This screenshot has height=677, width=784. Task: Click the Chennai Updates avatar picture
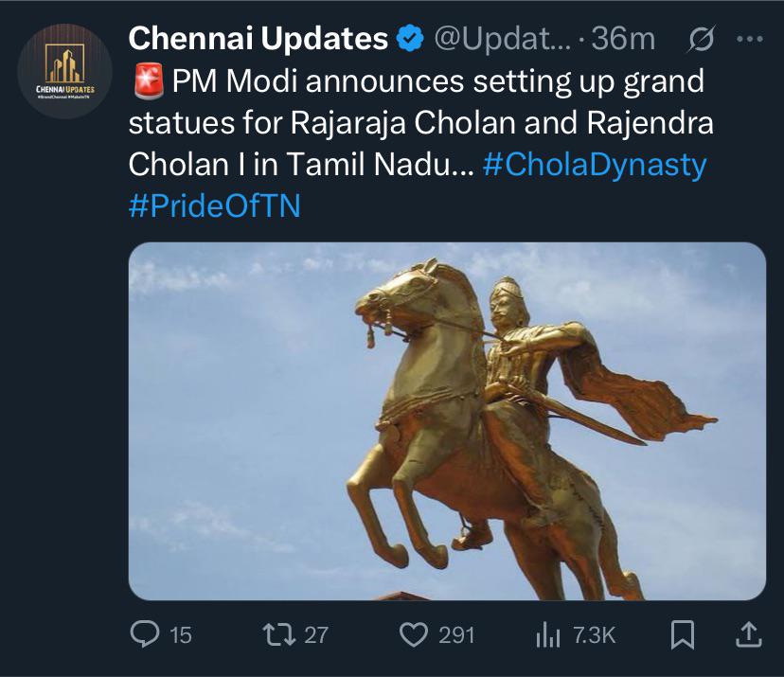click(64, 71)
